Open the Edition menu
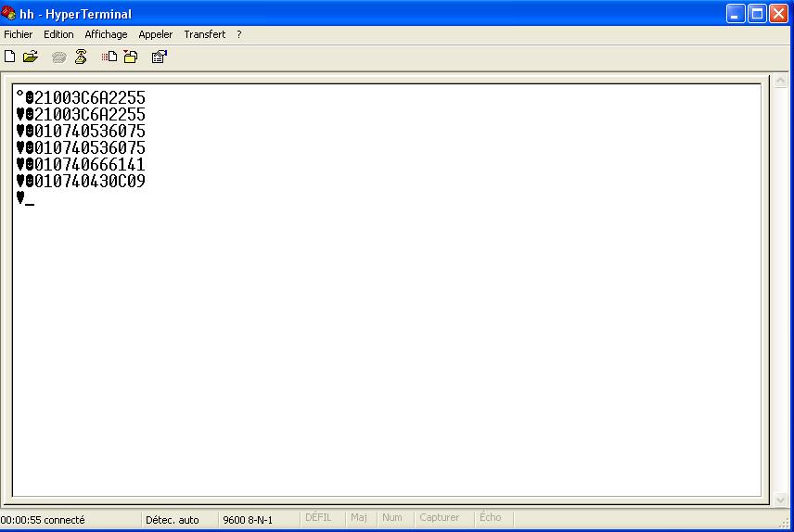This screenshot has width=794, height=532. click(x=58, y=34)
